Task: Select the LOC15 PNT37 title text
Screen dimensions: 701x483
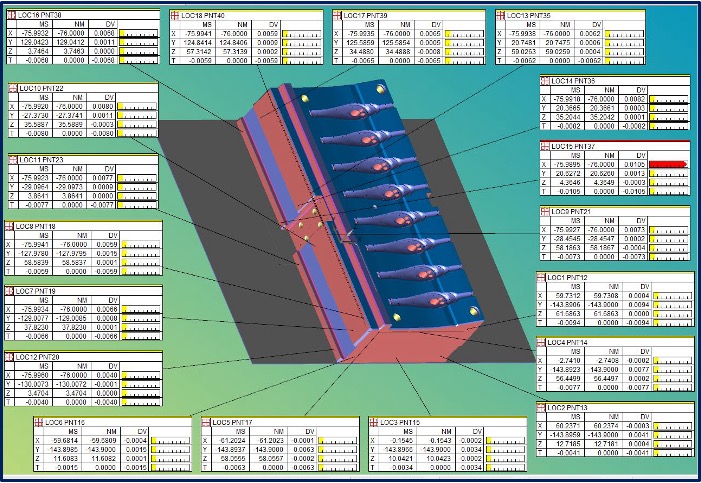Action: [x=573, y=146]
